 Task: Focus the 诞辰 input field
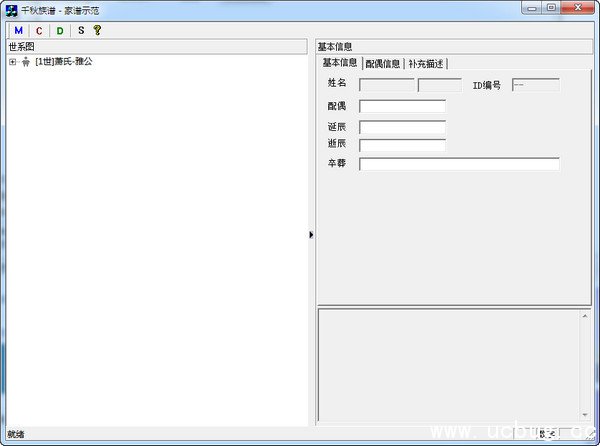click(x=402, y=127)
